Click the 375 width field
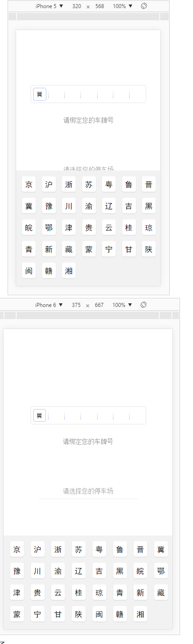This screenshot has width=193, height=644. pos(76,305)
